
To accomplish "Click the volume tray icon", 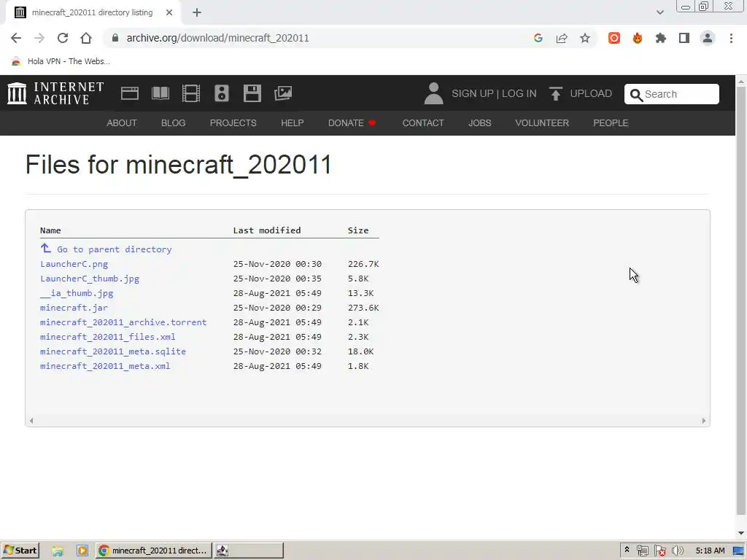I will [678, 551].
